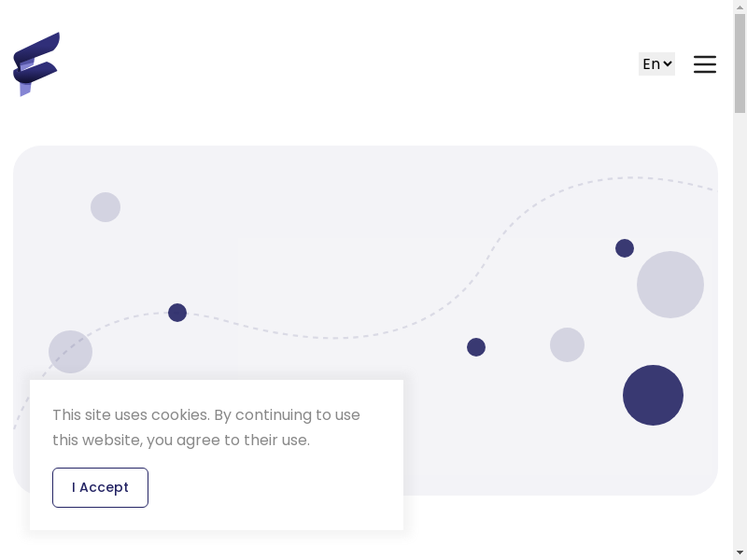This screenshot has height=560, width=747.
Task: Click the small gray circle below the logo
Action: (106, 207)
